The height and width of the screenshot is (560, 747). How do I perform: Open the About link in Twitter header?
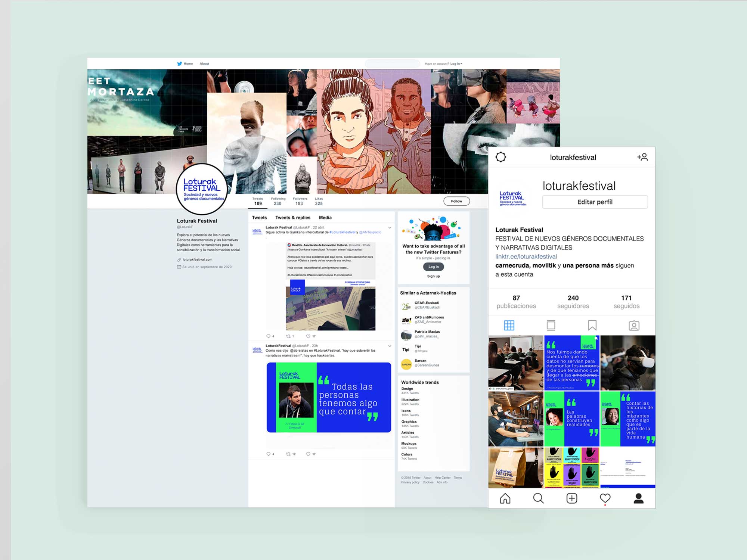pos(204,63)
